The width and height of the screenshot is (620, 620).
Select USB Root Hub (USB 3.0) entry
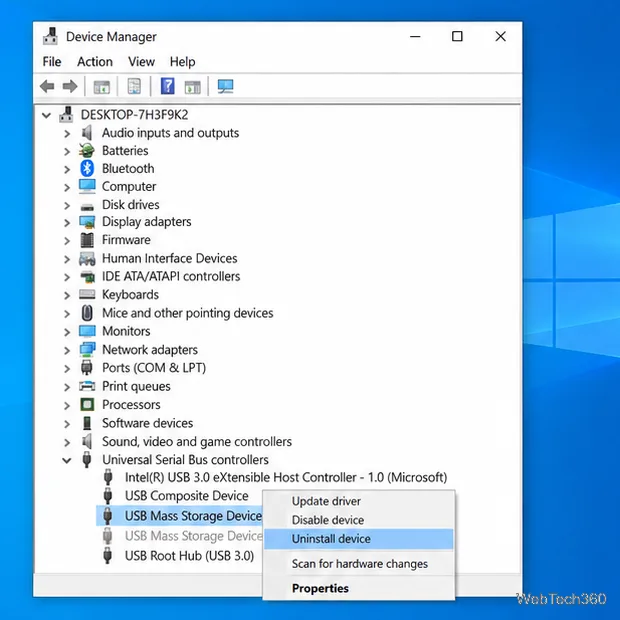(189, 556)
